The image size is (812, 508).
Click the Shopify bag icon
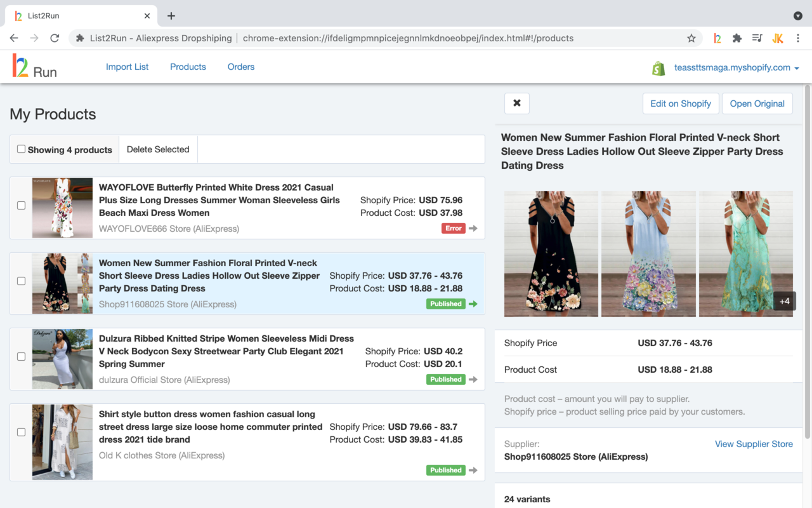click(x=658, y=68)
